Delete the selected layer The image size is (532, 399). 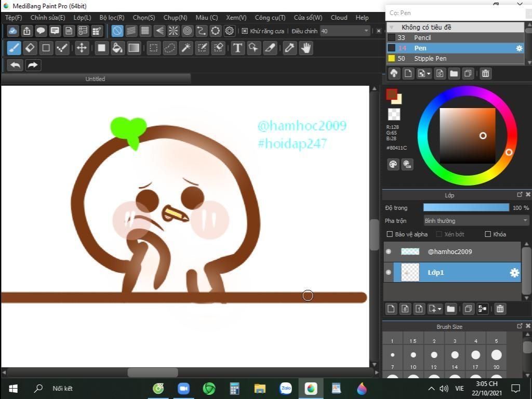tap(500, 309)
